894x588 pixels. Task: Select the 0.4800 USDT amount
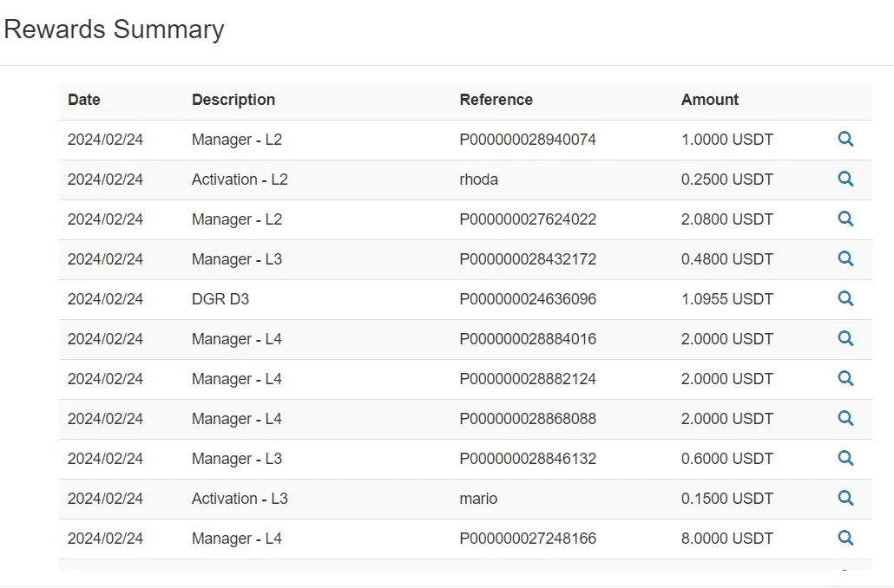pyautogui.click(x=727, y=259)
